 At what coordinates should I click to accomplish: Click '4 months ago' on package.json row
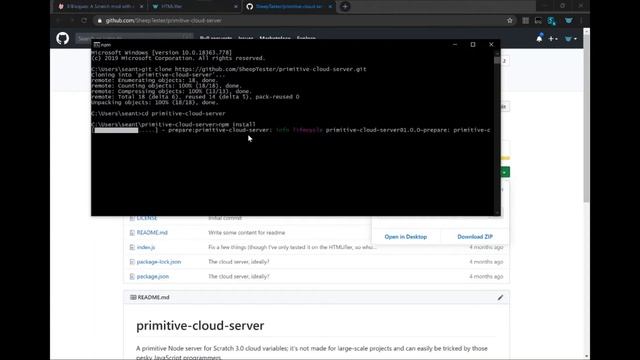pyautogui.click(x=486, y=277)
